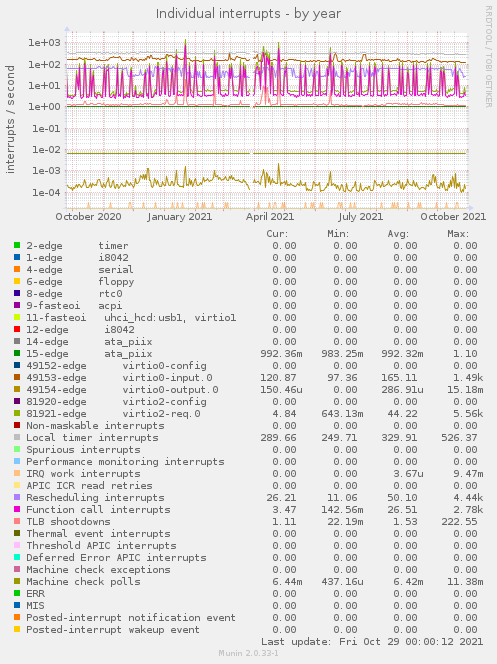Click the green 2-edge timer color swatch
The width and height of the screenshot is (497, 664).
17,245
